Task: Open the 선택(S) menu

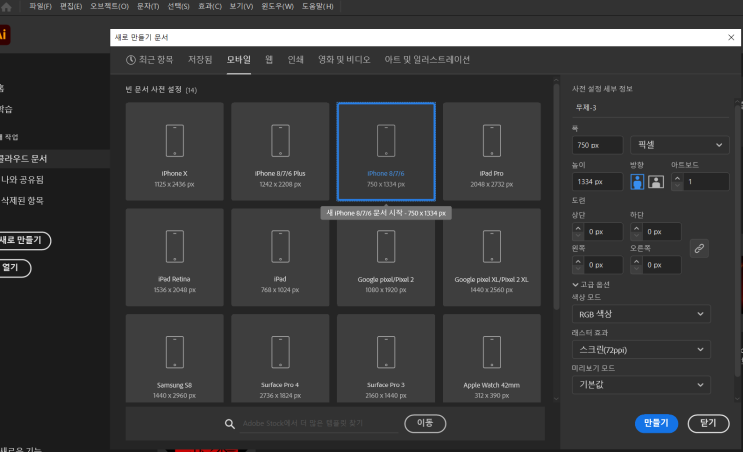Action: tap(179, 7)
